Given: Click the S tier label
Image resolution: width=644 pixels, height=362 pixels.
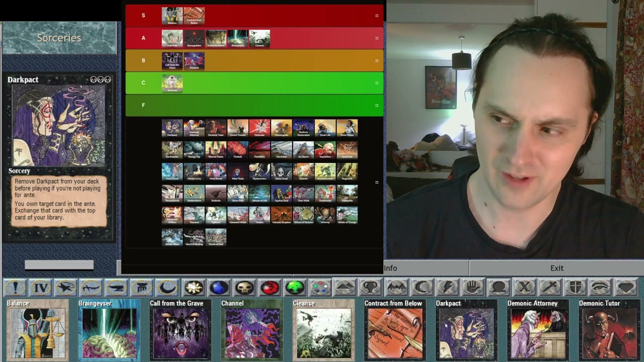Looking at the screenshot, I should pyautogui.click(x=143, y=16).
